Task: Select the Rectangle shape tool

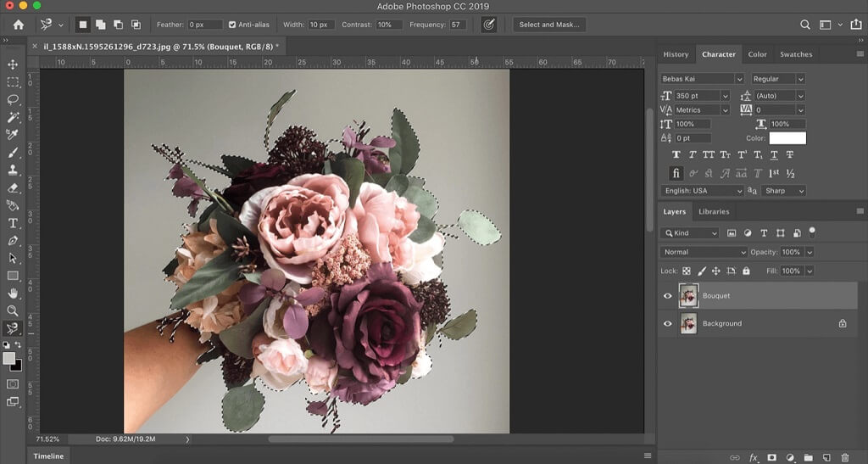Action: tap(13, 276)
